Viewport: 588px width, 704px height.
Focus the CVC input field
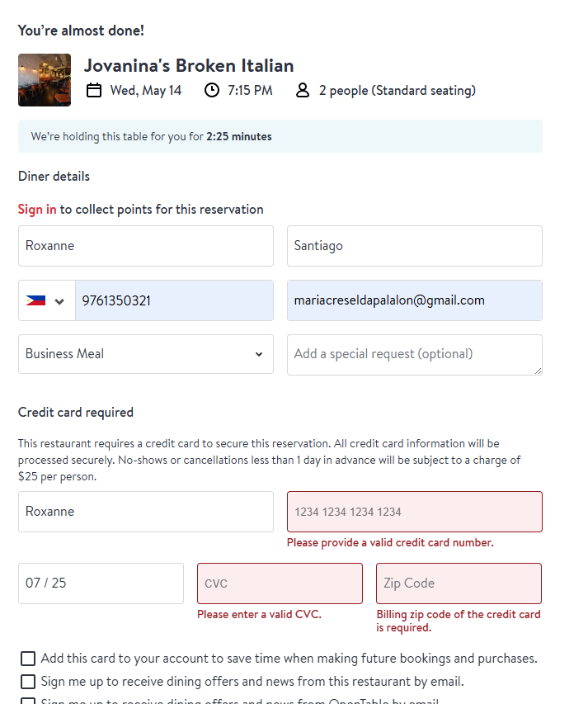pos(280,584)
